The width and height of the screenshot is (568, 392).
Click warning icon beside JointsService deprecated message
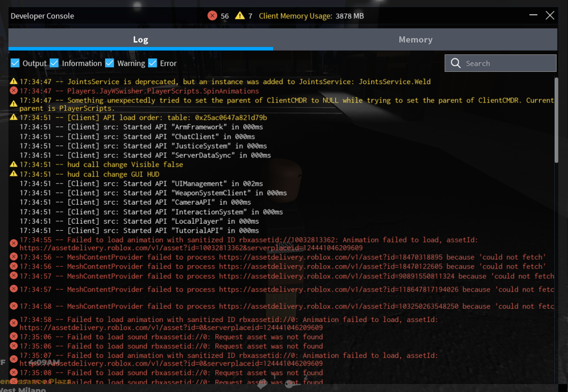(14, 81)
